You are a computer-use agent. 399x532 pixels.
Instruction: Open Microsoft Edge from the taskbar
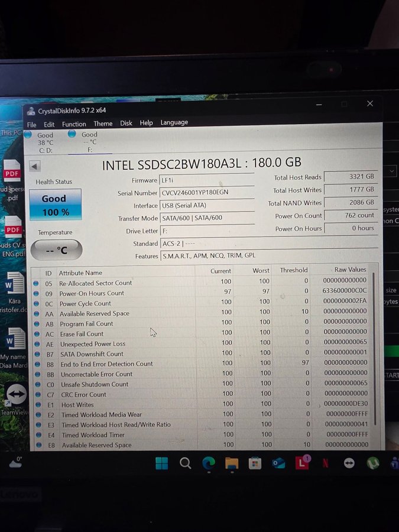tap(208, 463)
